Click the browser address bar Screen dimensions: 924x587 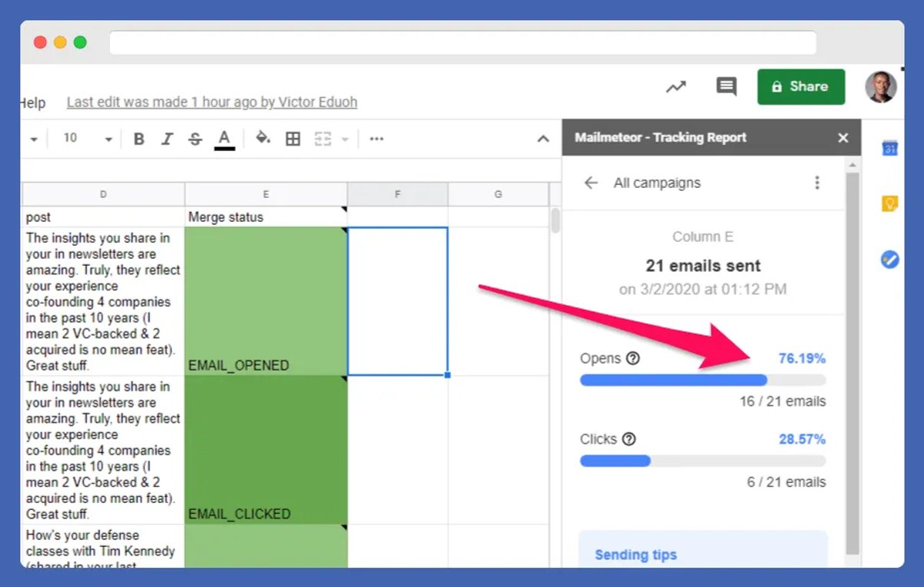463,42
